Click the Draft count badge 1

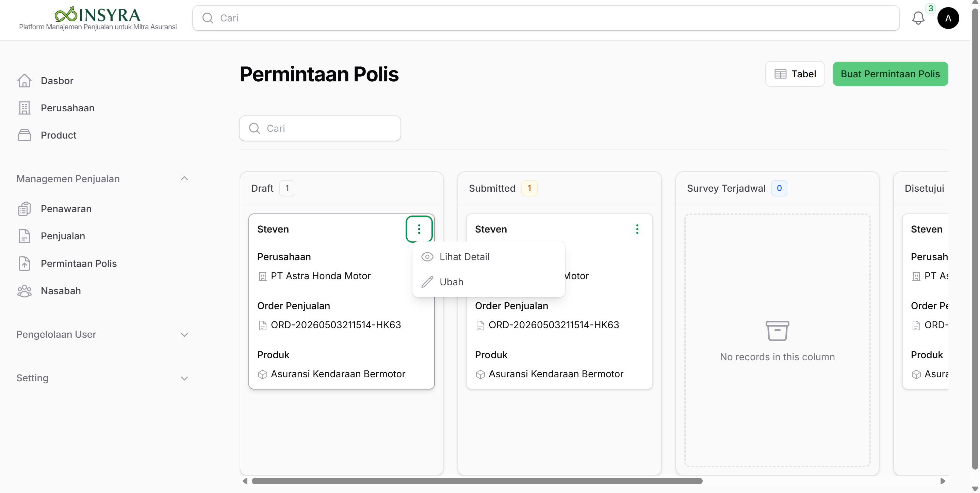point(287,188)
